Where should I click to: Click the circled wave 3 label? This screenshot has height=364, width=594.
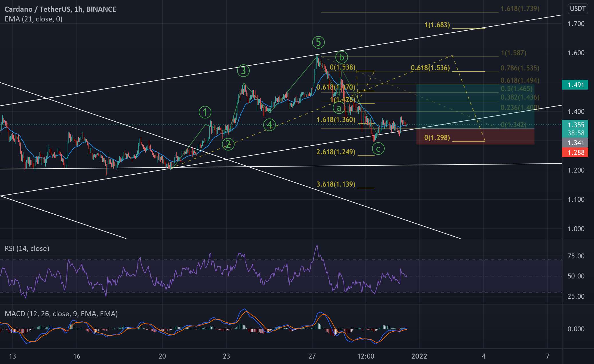point(243,70)
